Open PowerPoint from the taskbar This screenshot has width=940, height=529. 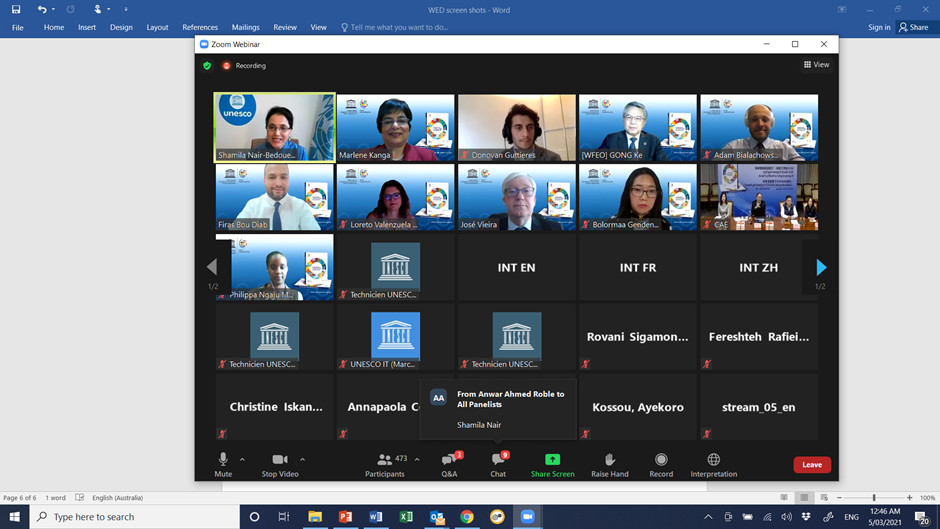[x=345, y=516]
